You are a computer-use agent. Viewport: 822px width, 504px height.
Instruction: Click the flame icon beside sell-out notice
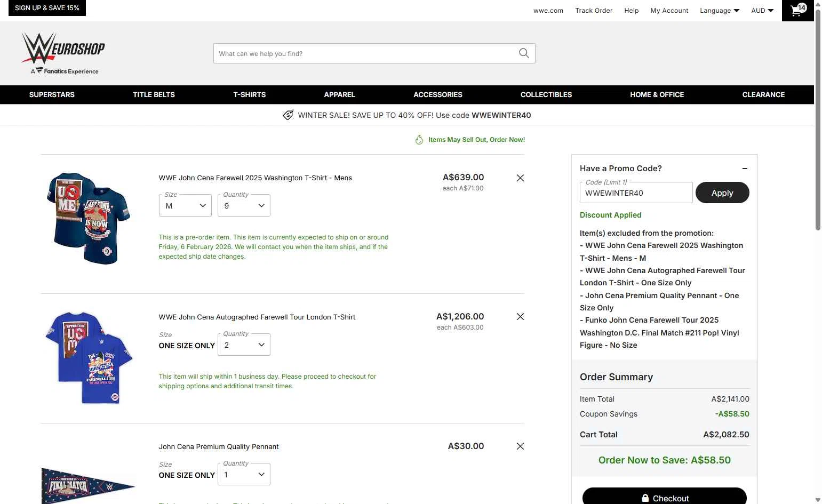click(419, 140)
